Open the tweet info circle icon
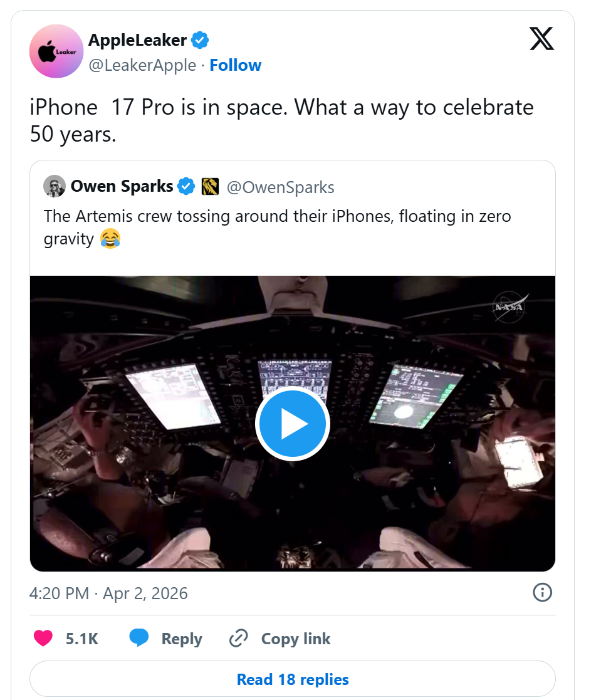This screenshot has height=700, width=606. (x=542, y=592)
